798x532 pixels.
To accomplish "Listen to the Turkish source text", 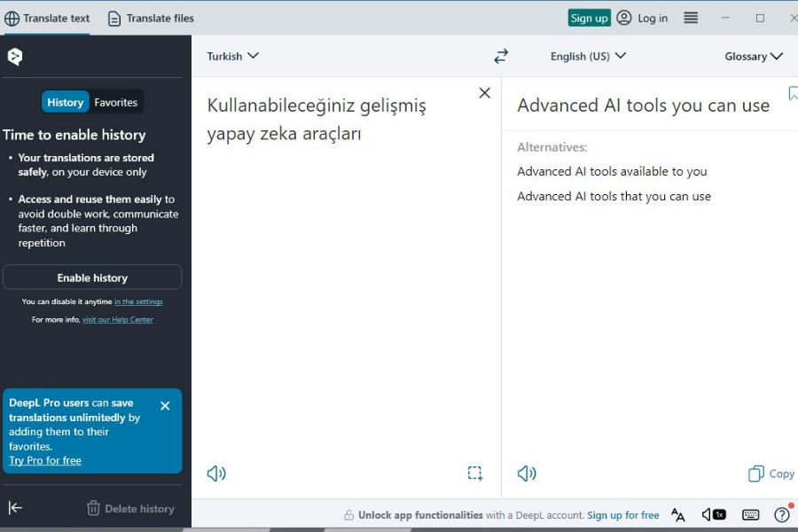I will 216,473.
